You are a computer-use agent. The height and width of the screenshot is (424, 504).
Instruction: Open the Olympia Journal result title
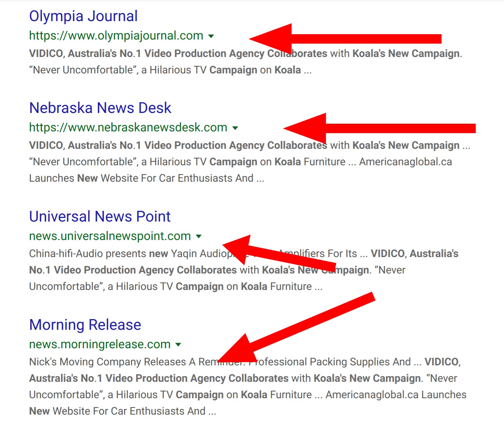pos(83,16)
